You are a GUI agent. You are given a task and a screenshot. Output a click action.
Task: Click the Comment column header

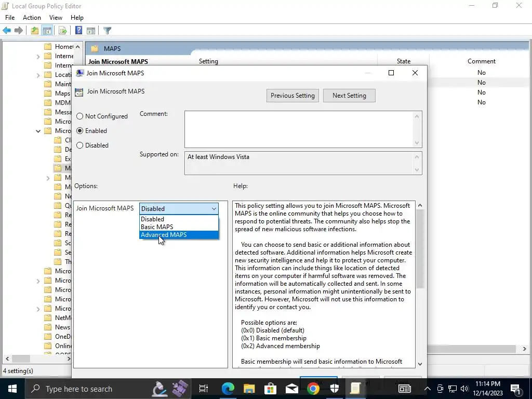coord(481,61)
